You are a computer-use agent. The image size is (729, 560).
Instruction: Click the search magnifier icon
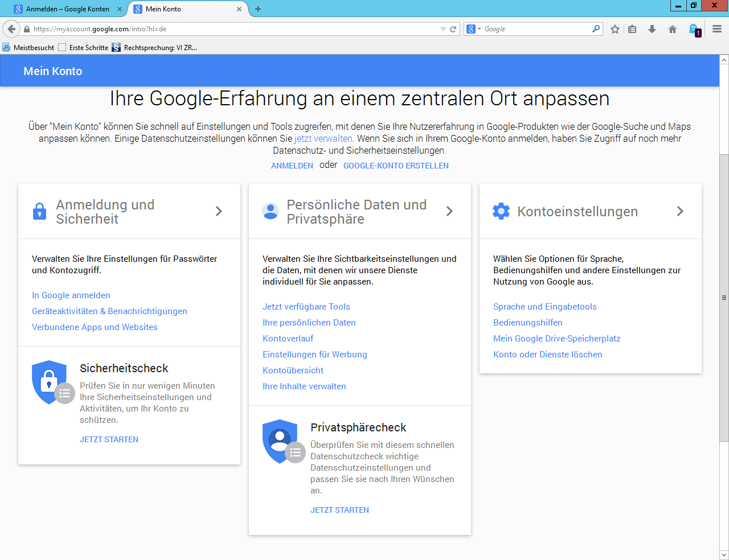pyautogui.click(x=596, y=28)
